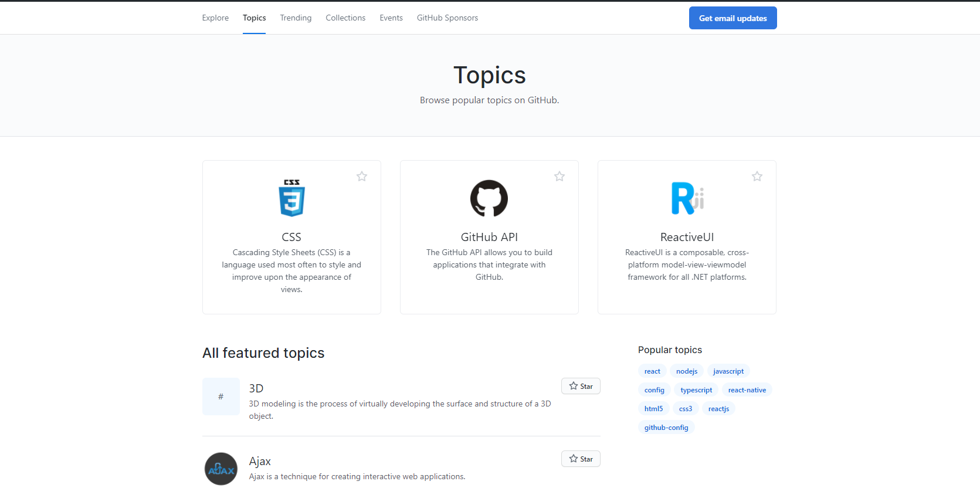The width and height of the screenshot is (980, 488).
Task: Click the GitHub Octocat logo
Action: coord(489,198)
